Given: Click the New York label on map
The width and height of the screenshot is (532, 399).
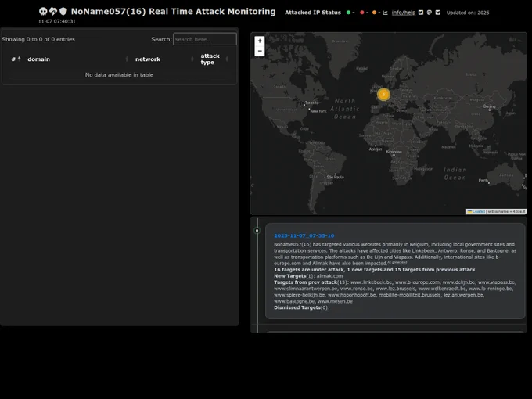Looking at the screenshot, I should (x=318, y=111).
